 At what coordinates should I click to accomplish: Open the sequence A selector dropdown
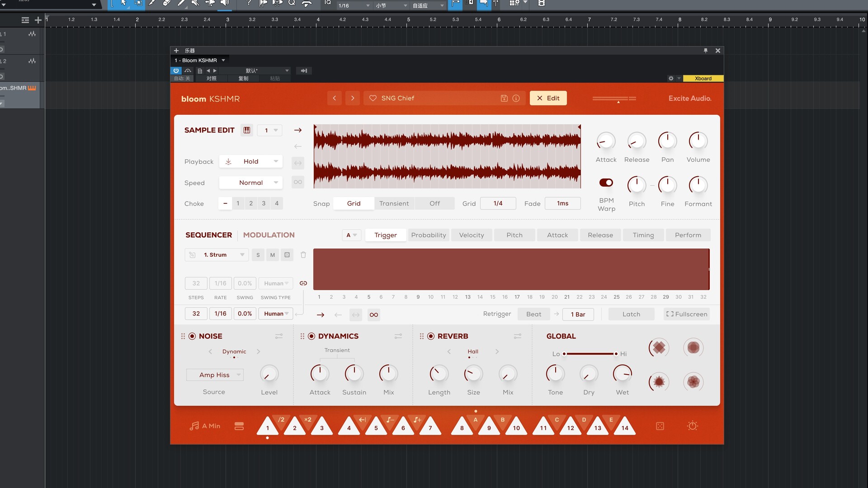(x=351, y=235)
